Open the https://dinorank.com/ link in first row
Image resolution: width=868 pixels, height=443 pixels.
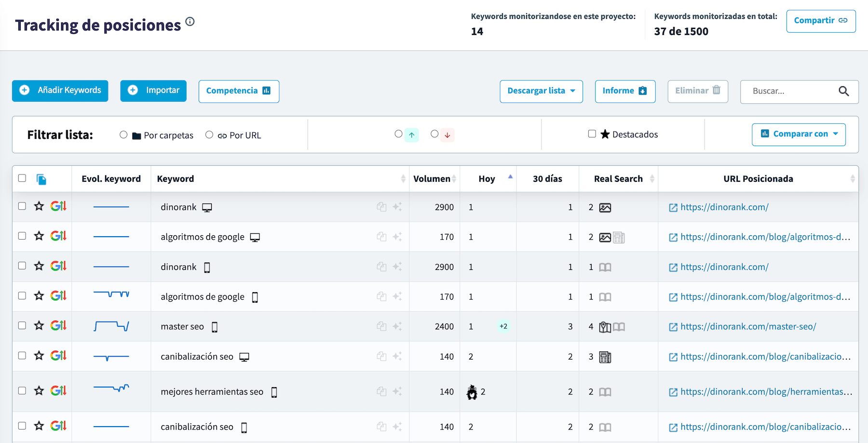click(x=724, y=207)
